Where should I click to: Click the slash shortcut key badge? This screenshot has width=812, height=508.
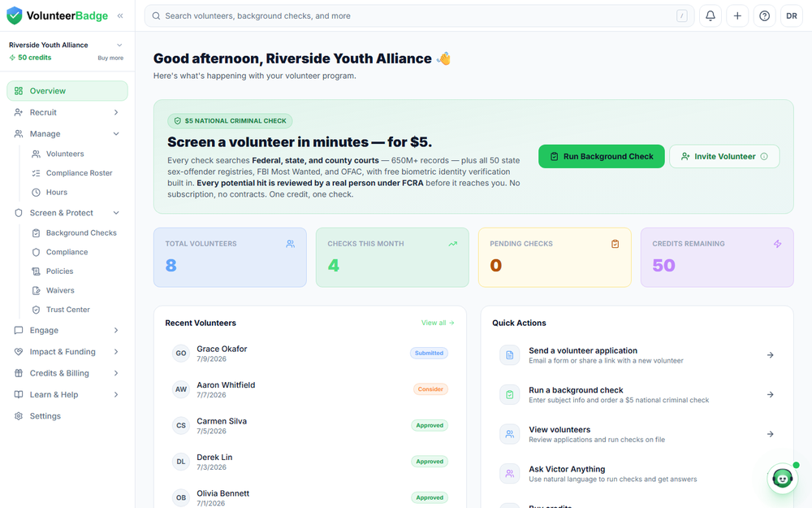(x=681, y=15)
